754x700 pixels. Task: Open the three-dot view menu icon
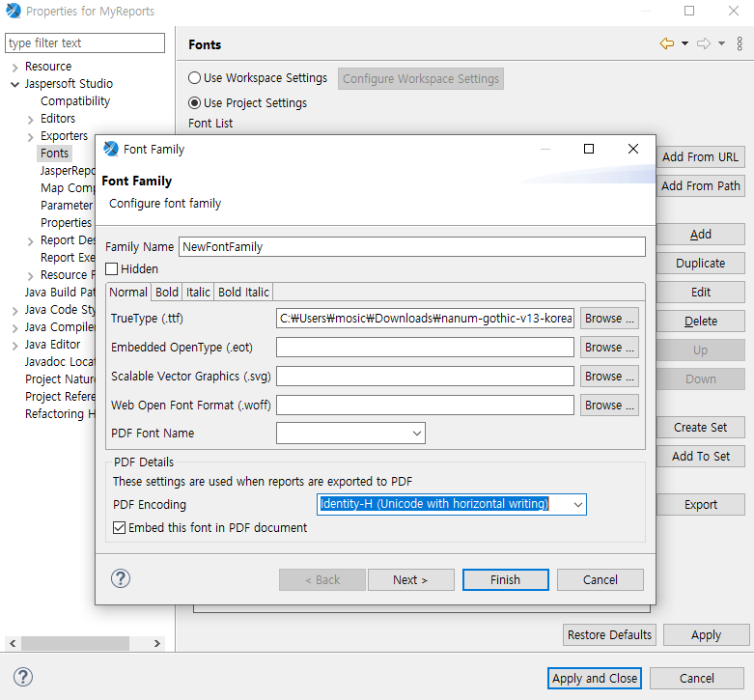click(x=740, y=43)
